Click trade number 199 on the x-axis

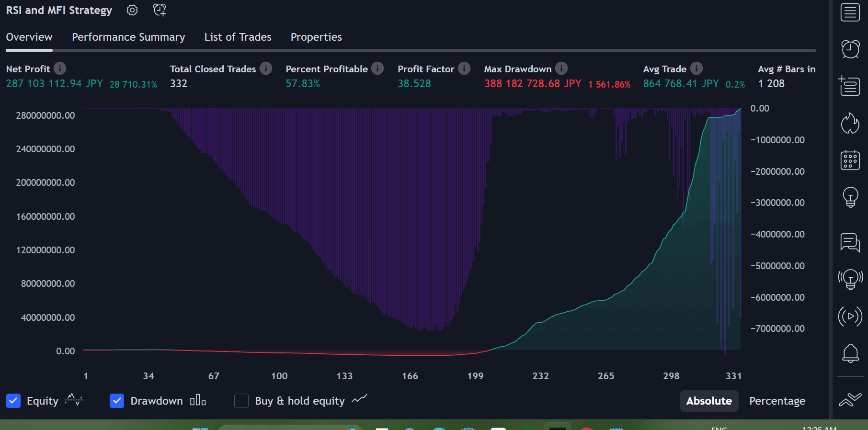click(x=475, y=376)
